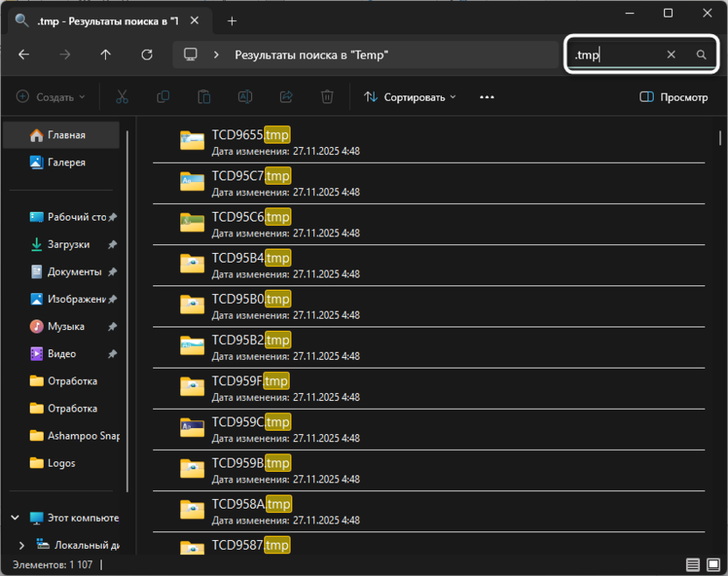Go up one folder level

[106, 54]
